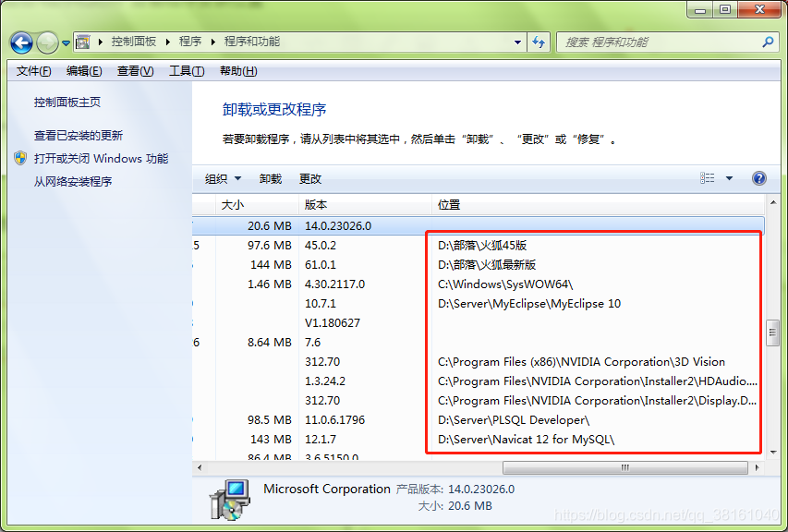This screenshot has width=788, height=532.
Task: Select the row with version 1.3.24.2
Action: [478, 381]
